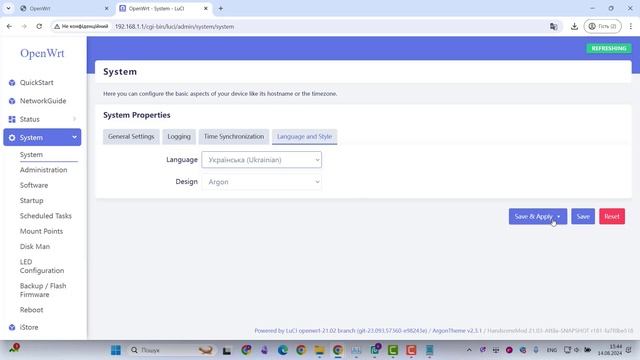Open File Explorer from the taskbar
The height and width of the screenshot is (360, 640).
point(319,350)
